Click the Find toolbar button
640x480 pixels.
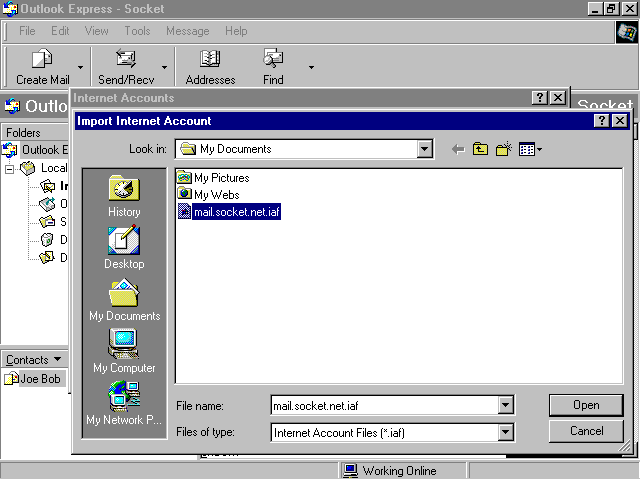click(273, 67)
